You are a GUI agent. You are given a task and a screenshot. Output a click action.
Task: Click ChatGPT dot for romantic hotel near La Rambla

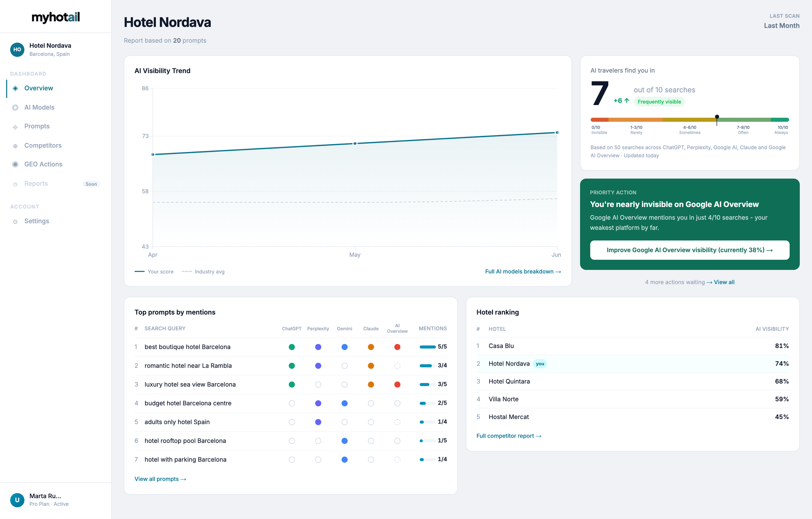coord(292,366)
